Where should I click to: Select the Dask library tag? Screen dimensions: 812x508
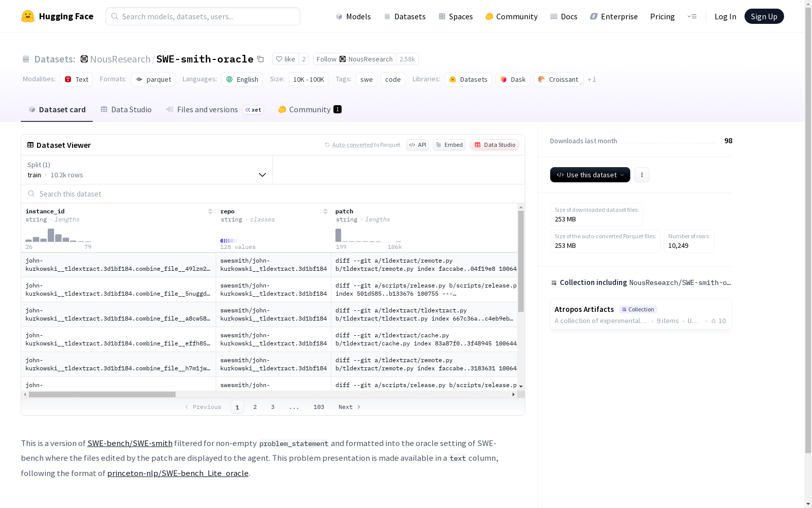click(513, 79)
